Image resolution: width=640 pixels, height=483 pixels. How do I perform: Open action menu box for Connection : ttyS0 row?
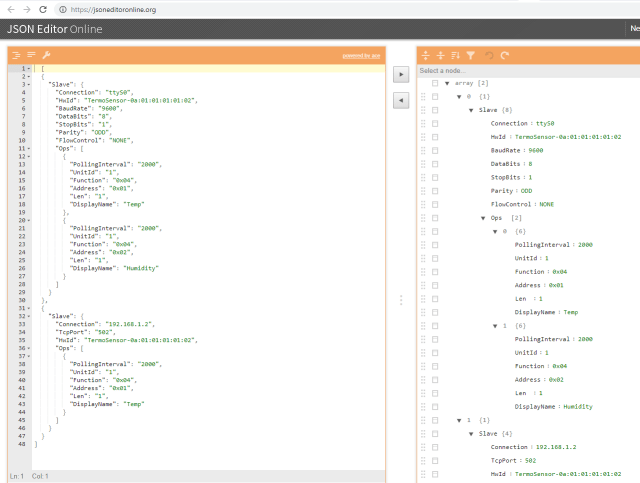click(435, 123)
